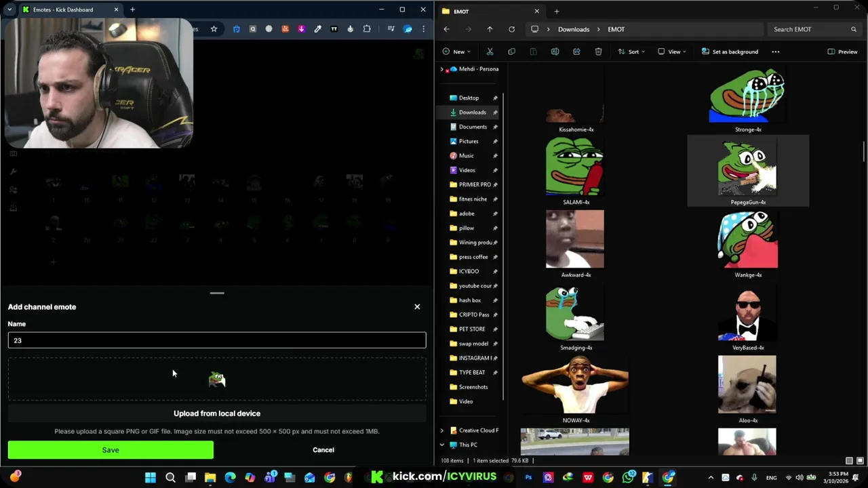
Task: Open the Chrome profile avatar
Action: [408, 29]
